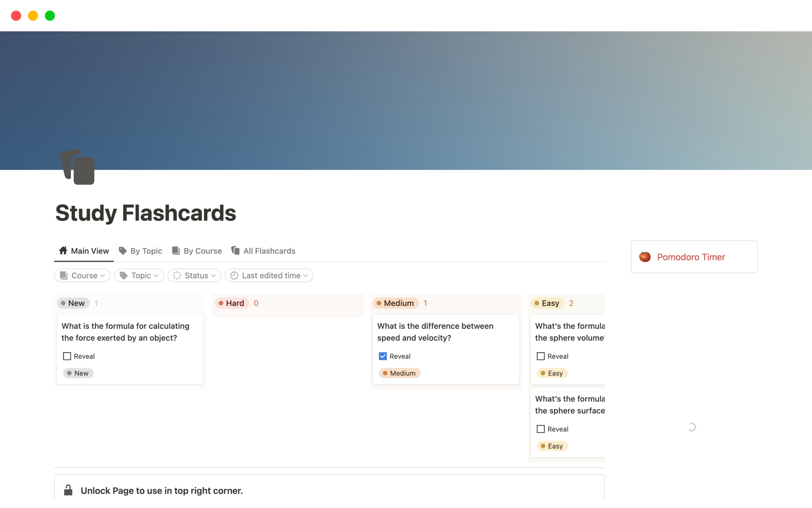
Task: Toggle Reveal checkbox on speed vs velocity card
Action: pos(382,356)
